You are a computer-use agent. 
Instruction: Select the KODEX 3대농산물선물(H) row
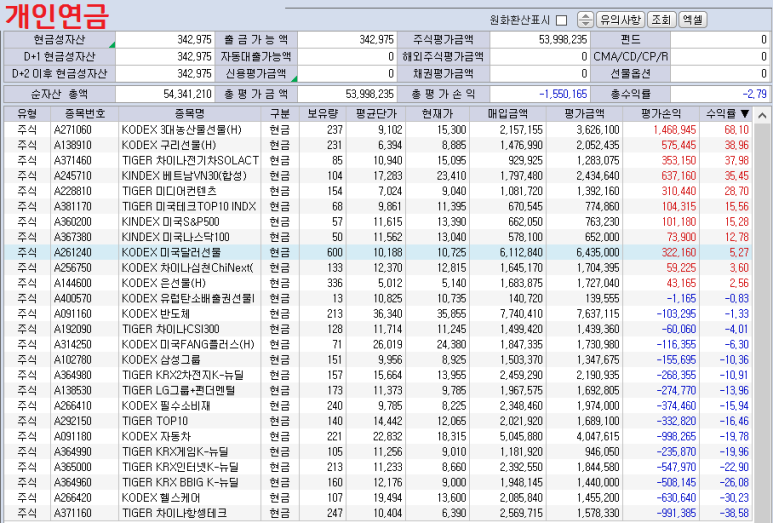[378, 130]
